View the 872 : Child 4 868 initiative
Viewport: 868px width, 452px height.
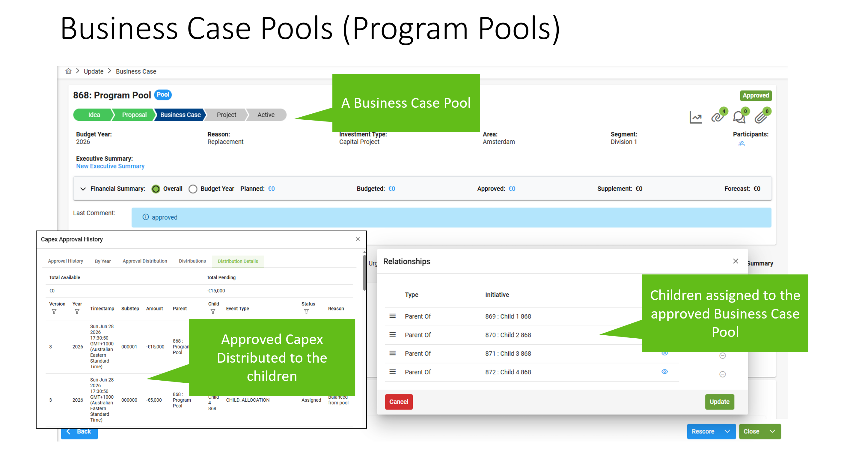pos(664,372)
